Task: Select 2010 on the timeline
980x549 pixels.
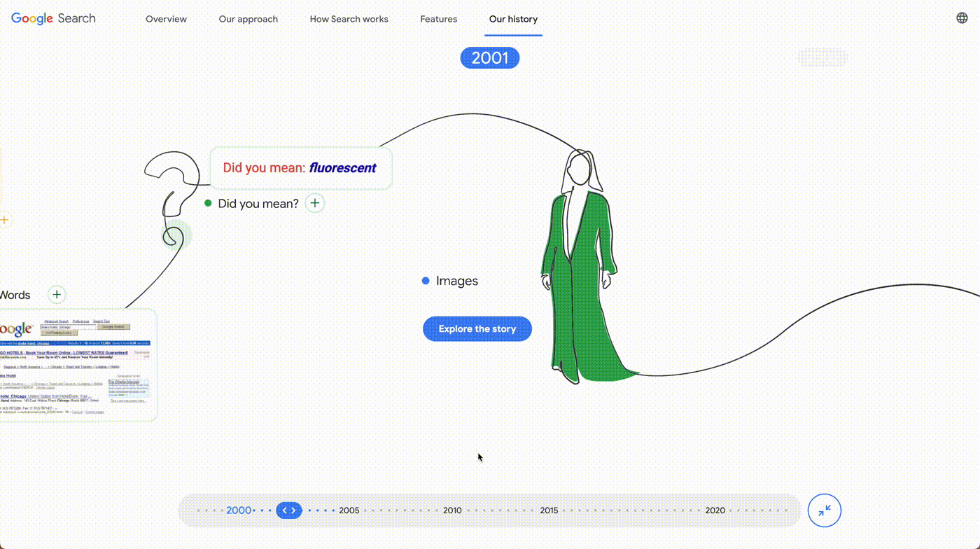Action: click(452, 510)
